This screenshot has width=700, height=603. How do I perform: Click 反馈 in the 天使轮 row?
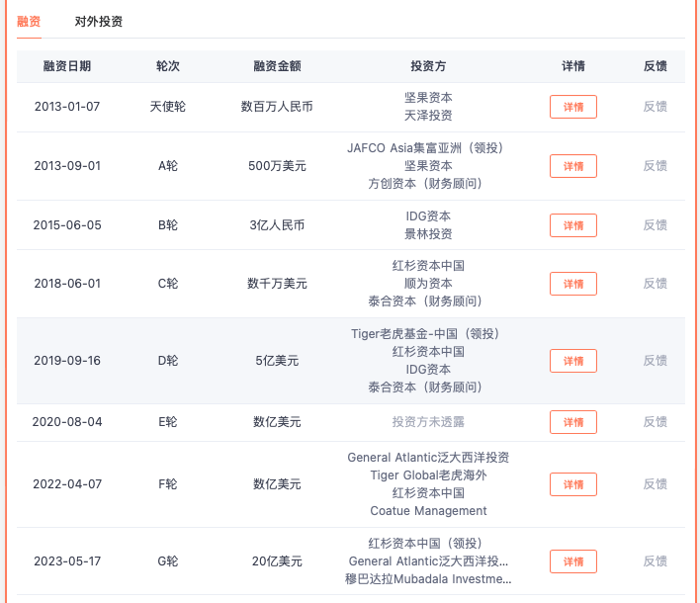[655, 107]
